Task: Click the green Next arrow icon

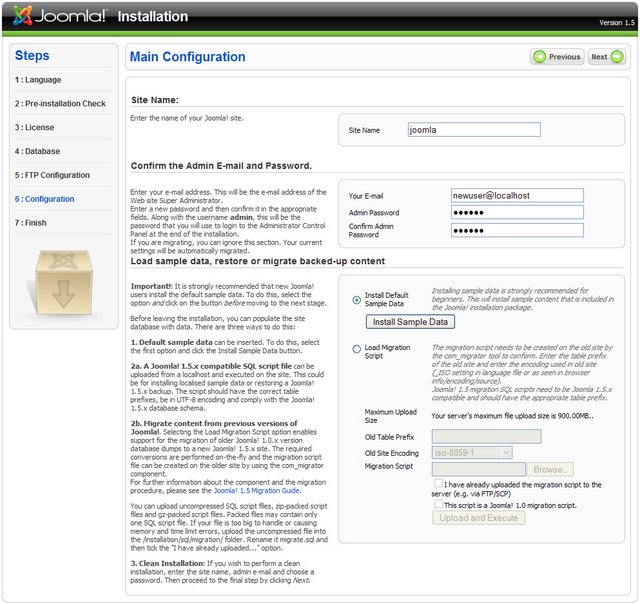Action: click(617, 57)
